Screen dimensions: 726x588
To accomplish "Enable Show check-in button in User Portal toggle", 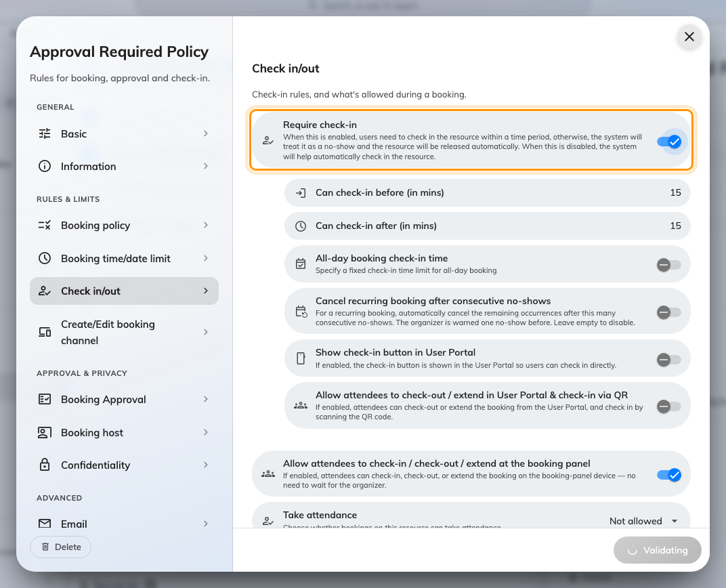I will [x=669, y=359].
